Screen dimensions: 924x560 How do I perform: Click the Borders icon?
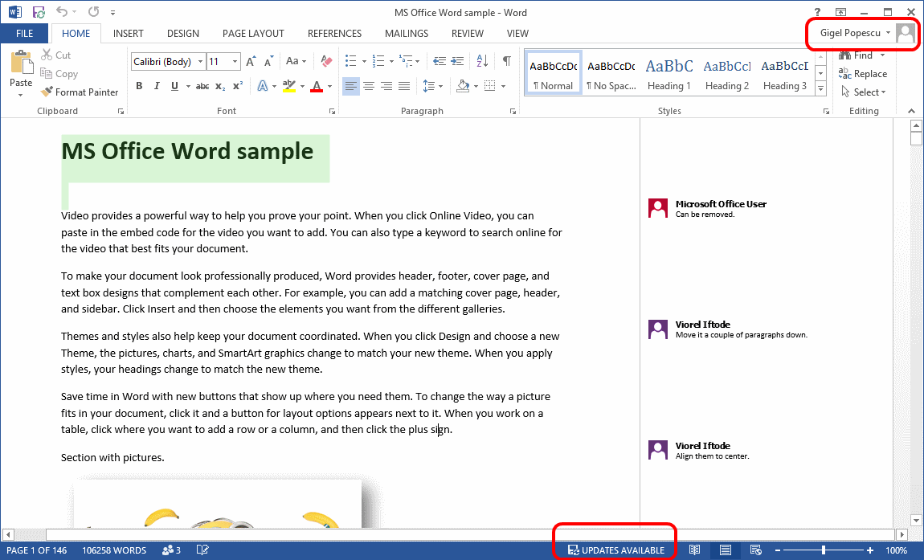(x=489, y=86)
